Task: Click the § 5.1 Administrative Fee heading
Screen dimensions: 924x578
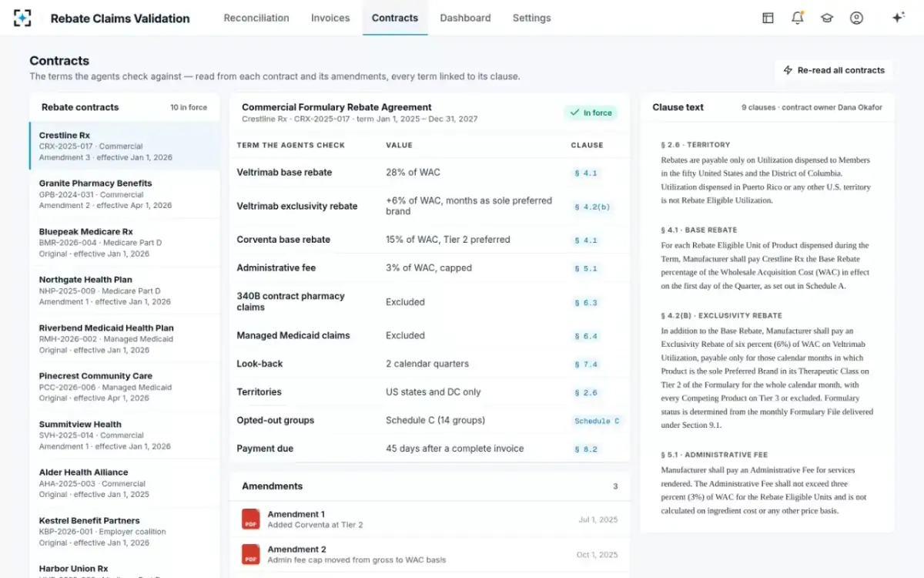Action: pos(714,455)
